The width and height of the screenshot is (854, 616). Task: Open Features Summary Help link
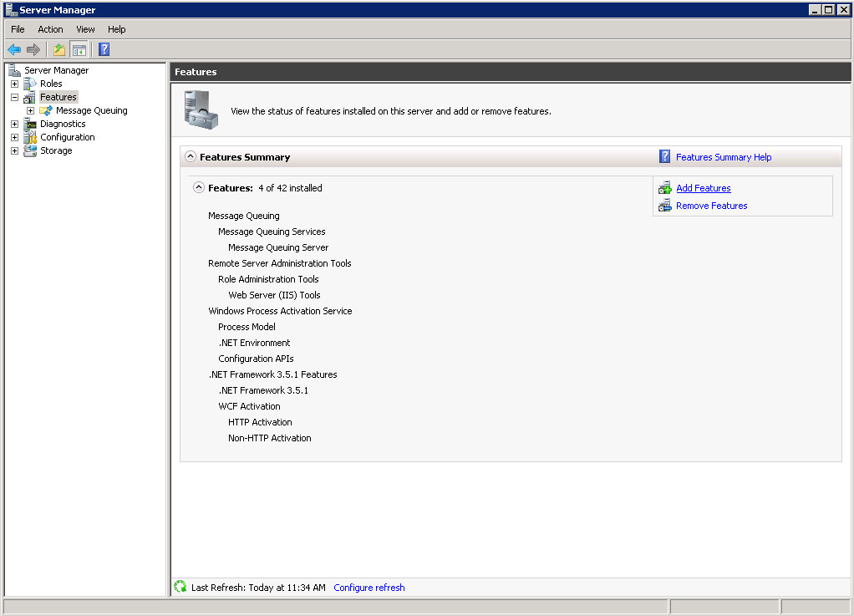tap(724, 157)
